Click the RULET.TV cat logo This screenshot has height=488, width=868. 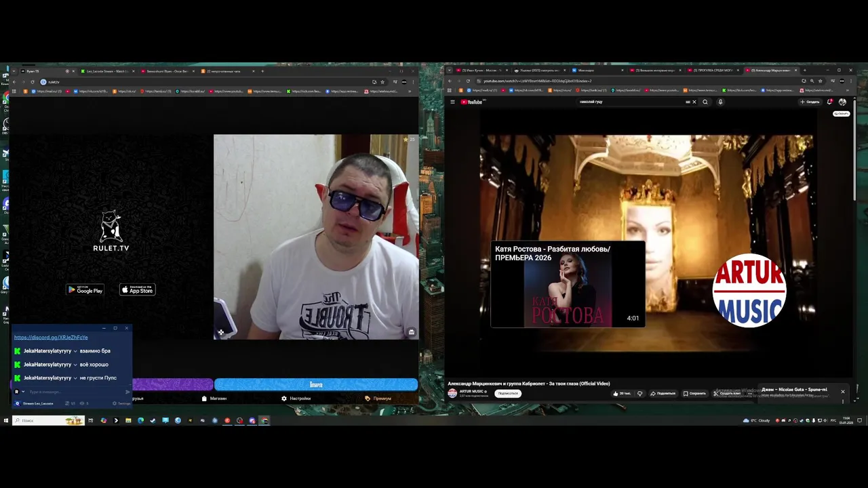(111, 231)
